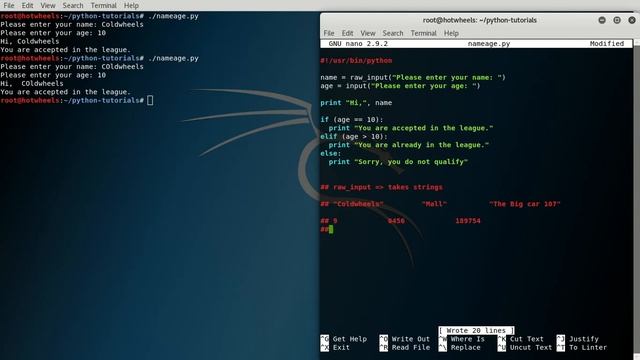Click the Modified indicator in nano header

pyautogui.click(x=607, y=44)
